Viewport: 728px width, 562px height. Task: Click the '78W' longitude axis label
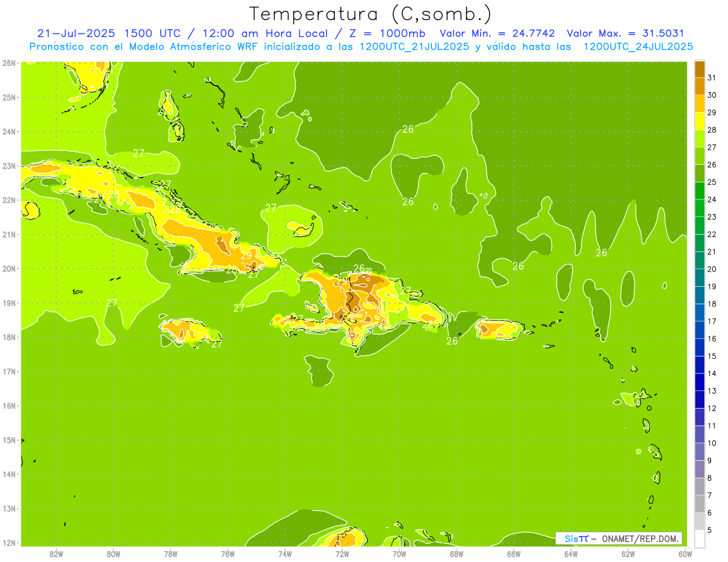point(170,554)
